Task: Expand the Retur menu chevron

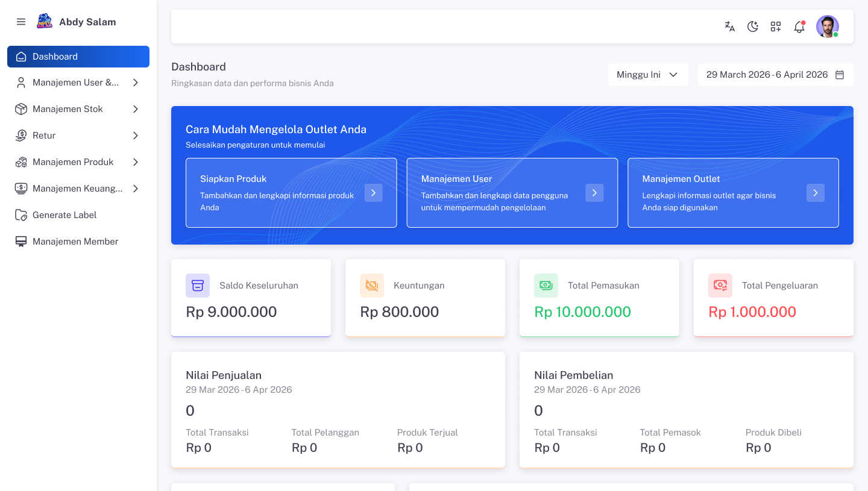Action: pos(136,136)
